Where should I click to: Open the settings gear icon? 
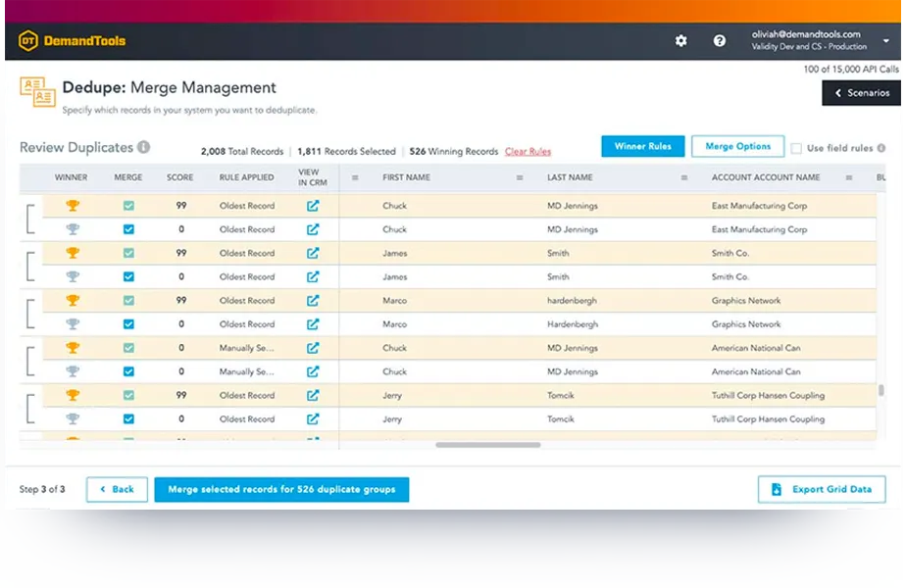(680, 40)
